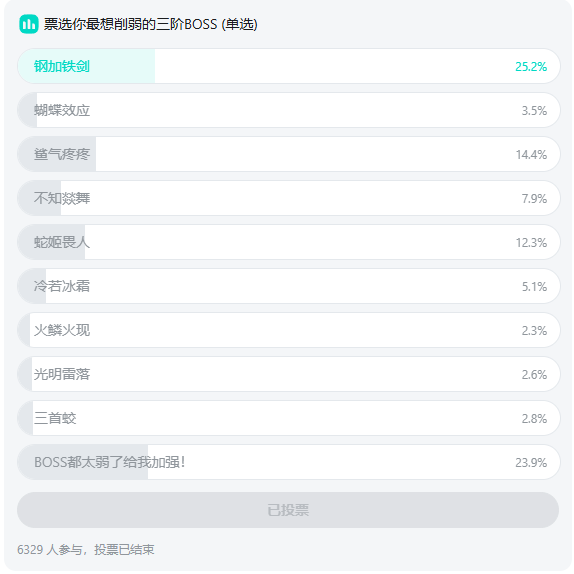Pick the 光明雷落 poll option

[x=288, y=374]
